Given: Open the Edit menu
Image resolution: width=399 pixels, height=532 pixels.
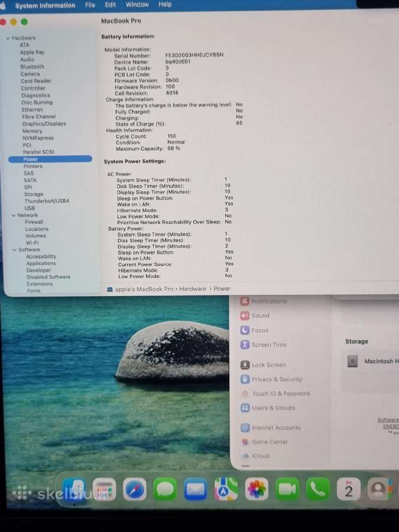Looking at the screenshot, I should point(111,5).
